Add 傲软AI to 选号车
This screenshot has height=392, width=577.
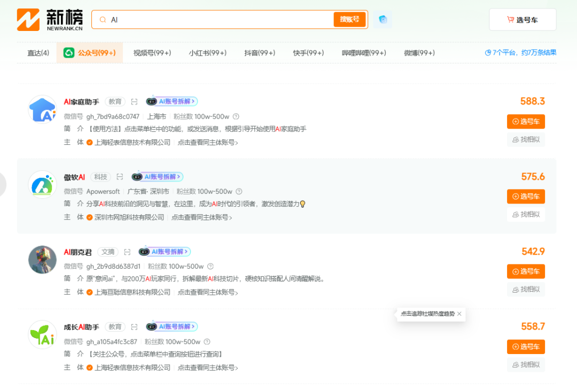point(526,197)
